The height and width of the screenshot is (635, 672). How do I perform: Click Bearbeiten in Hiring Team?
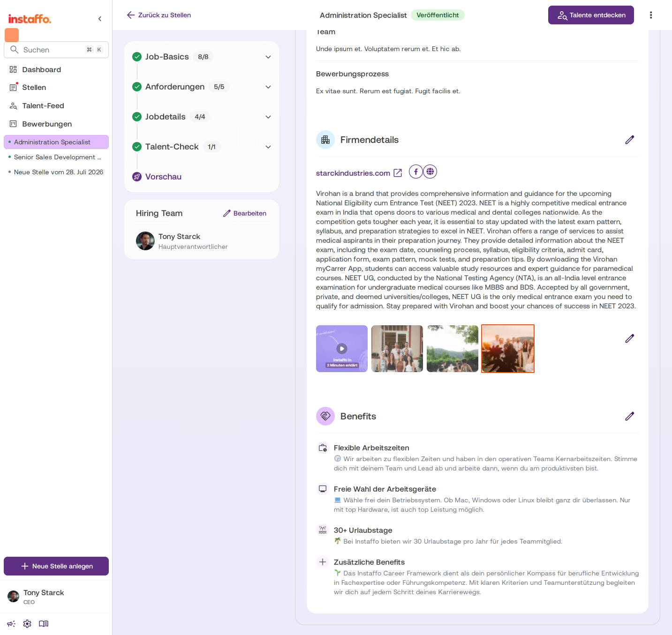tap(245, 213)
